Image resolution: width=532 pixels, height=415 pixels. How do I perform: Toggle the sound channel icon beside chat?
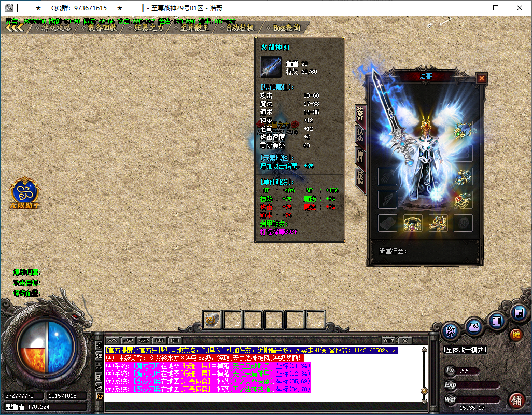99,345
